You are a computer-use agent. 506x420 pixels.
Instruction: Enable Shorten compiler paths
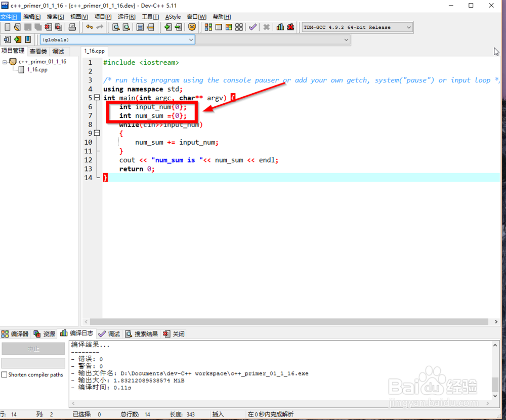4,374
